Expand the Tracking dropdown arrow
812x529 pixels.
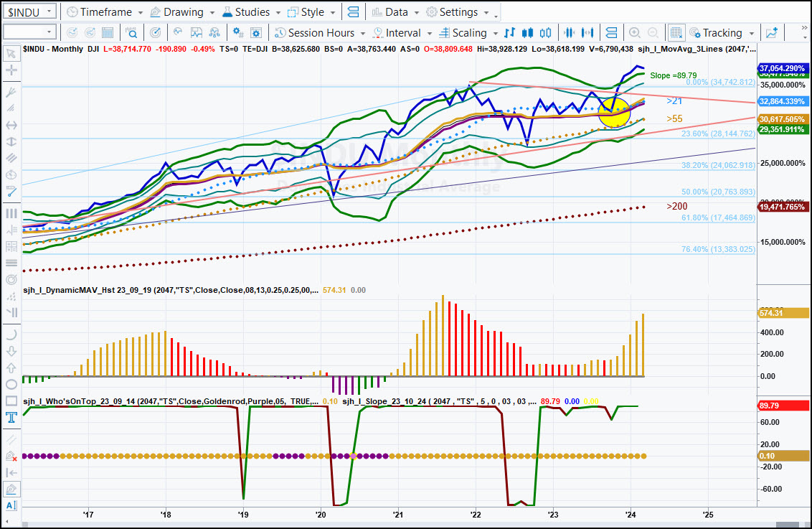click(752, 33)
